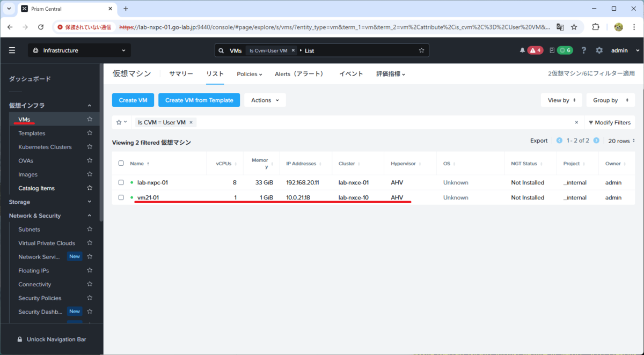Select the vm21-01 row checkbox
This screenshot has height=355, width=644.
pyautogui.click(x=121, y=197)
